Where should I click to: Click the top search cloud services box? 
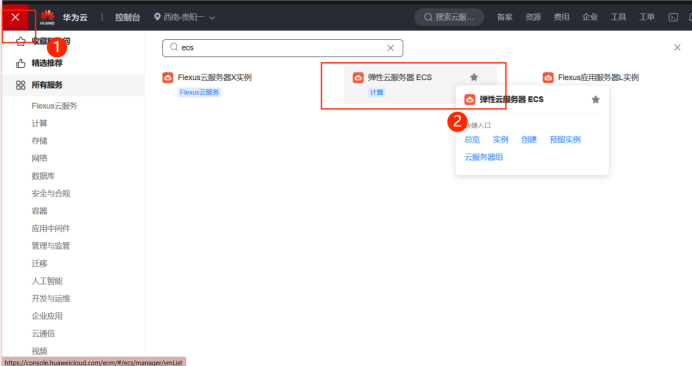coord(449,17)
